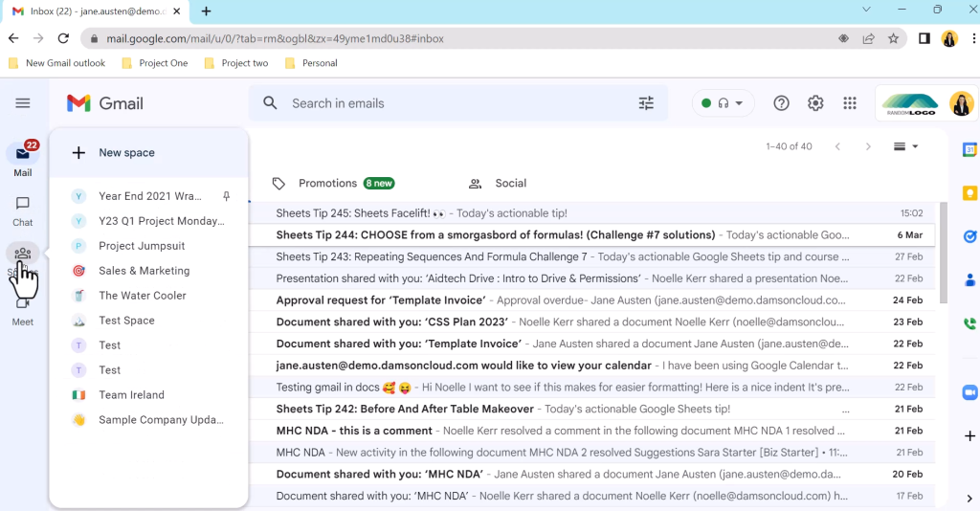The height and width of the screenshot is (511, 980).
Task: Open the Support help icon
Action: point(781,103)
